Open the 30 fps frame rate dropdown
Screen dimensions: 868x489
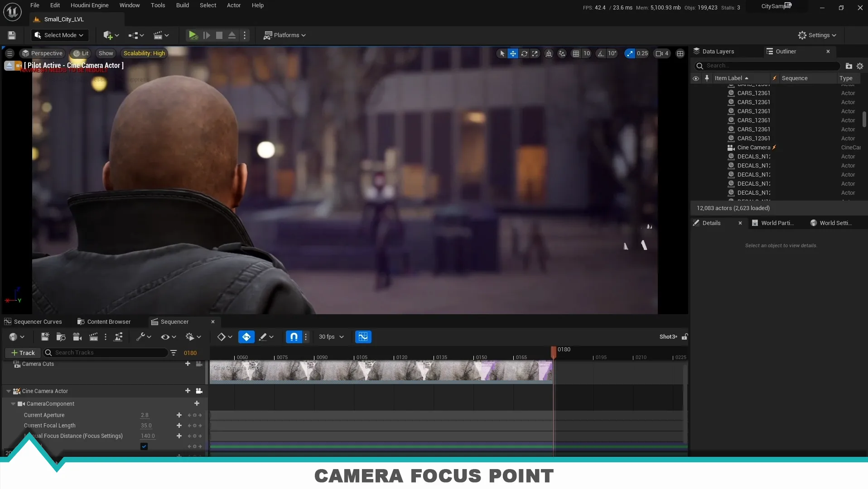click(x=331, y=337)
